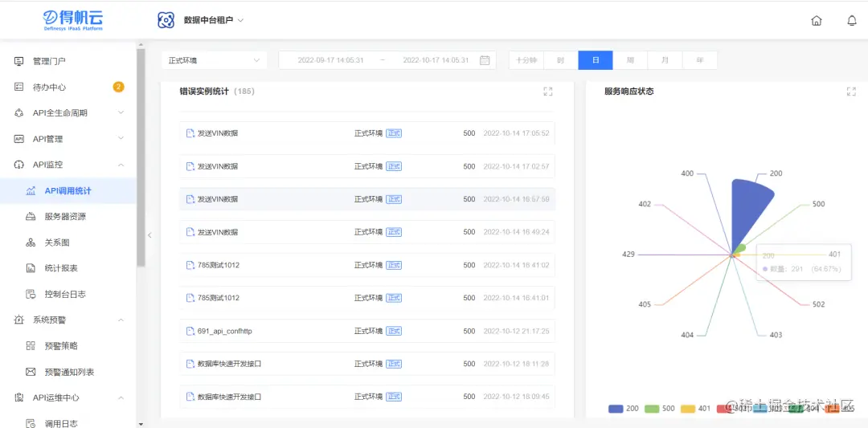Select the 周 granularity option
Image resolution: width=868 pixels, height=428 pixels.
click(630, 60)
